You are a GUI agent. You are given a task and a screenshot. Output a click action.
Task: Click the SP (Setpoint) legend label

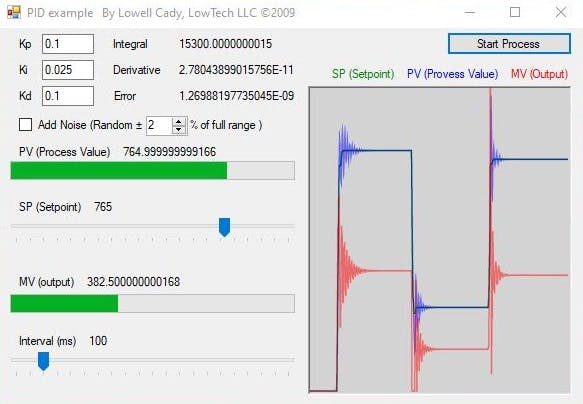pyautogui.click(x=363, y=74)
